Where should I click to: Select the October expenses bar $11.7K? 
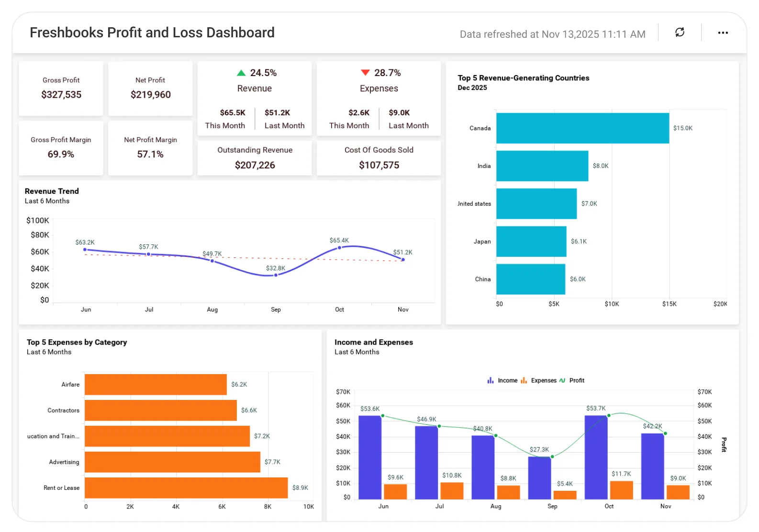(621, 490)
